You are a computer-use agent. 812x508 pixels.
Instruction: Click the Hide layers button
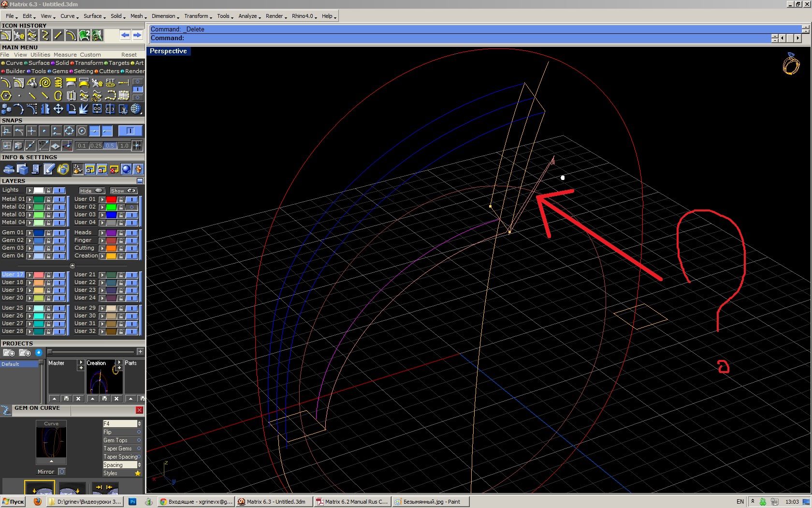pyautogui.click(x=92, y=191)
